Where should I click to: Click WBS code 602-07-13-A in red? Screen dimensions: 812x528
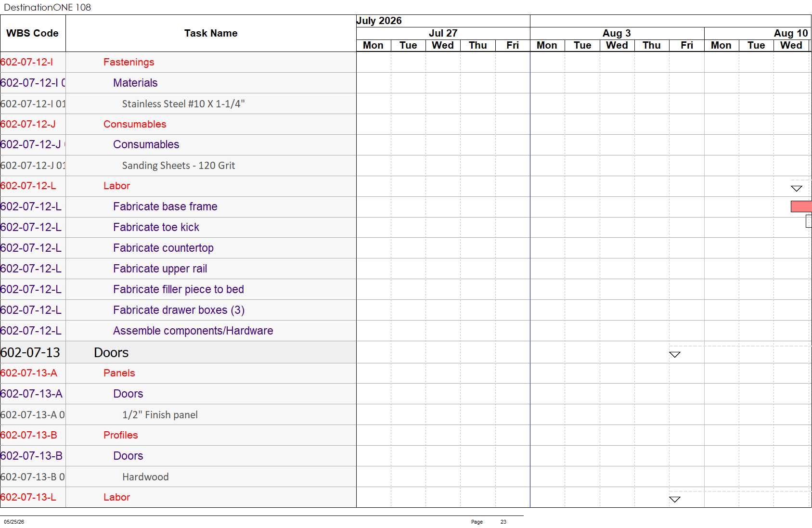tap(29, 373)
